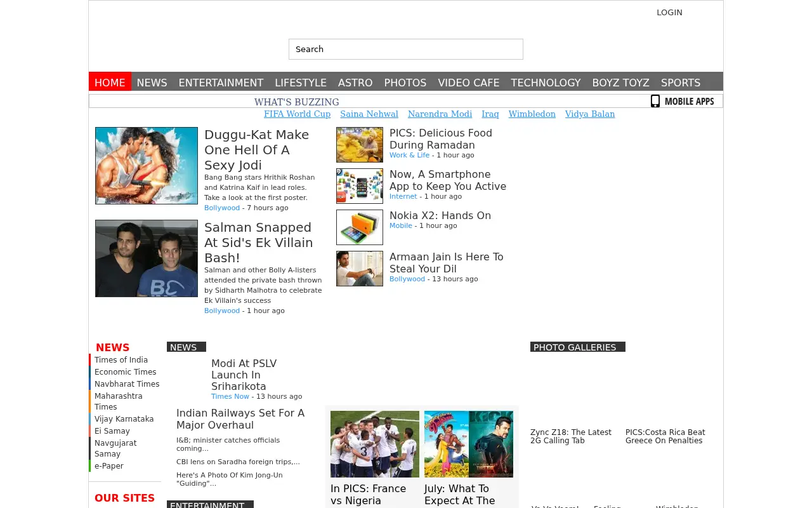Open the Salman and Sid photo thumbnail

[147, 258]
